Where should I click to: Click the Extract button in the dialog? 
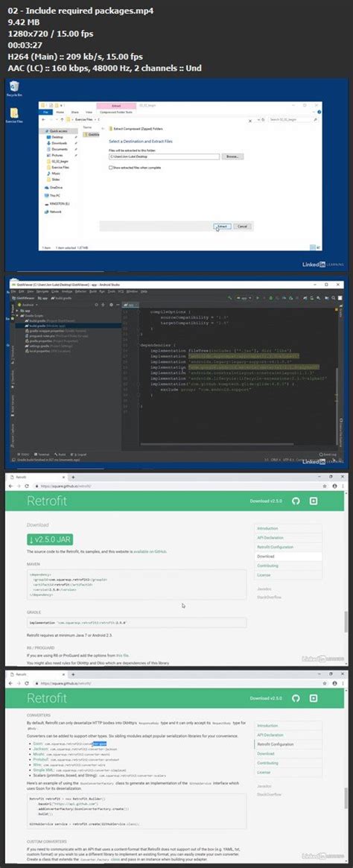(x=220, y=226)
